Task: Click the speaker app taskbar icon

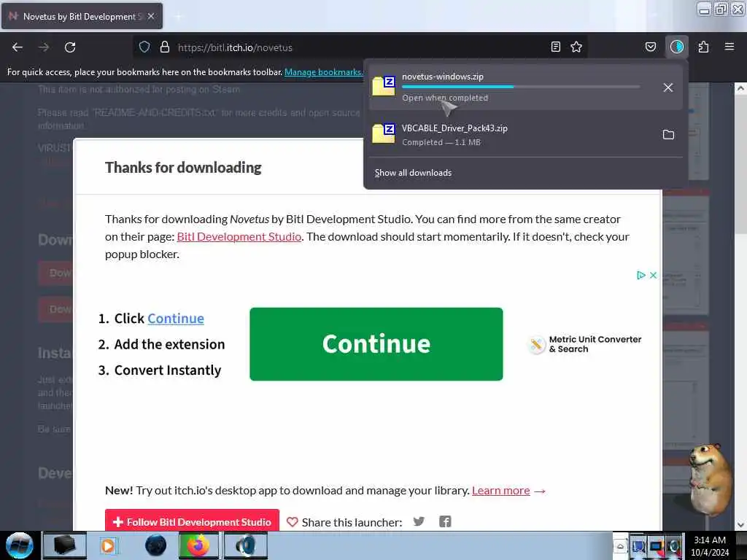Action: pyautogui.click(x=246, y=545)
